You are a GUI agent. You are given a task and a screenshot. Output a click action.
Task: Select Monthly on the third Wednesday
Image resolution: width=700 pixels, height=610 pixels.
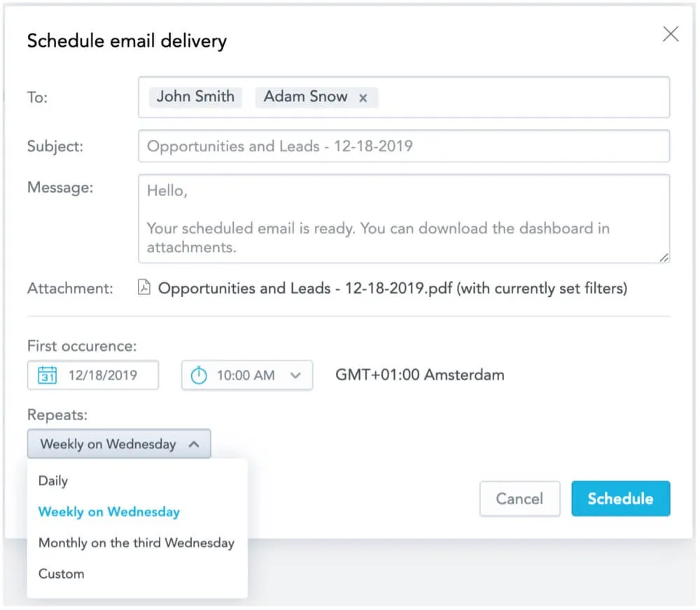(x=136, y=543)
